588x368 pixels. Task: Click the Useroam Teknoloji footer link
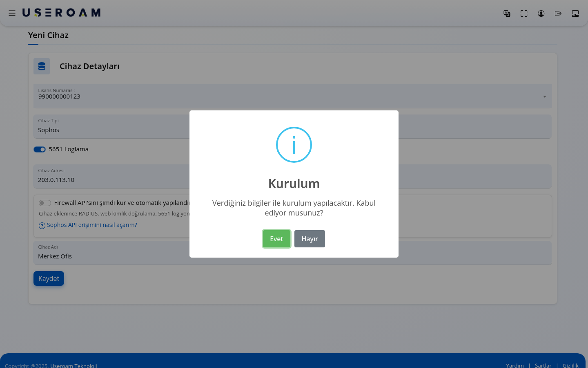pos(73,366)
